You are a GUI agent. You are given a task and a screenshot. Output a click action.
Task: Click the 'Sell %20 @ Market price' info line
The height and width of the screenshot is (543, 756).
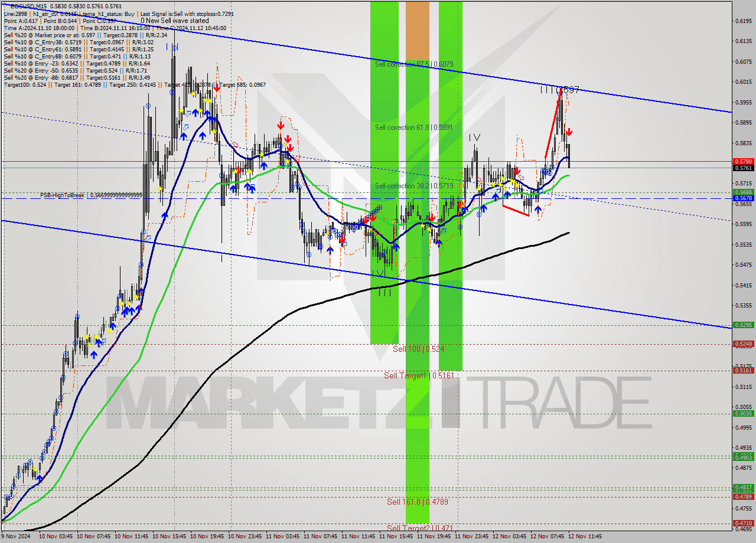tap(86, 35)
